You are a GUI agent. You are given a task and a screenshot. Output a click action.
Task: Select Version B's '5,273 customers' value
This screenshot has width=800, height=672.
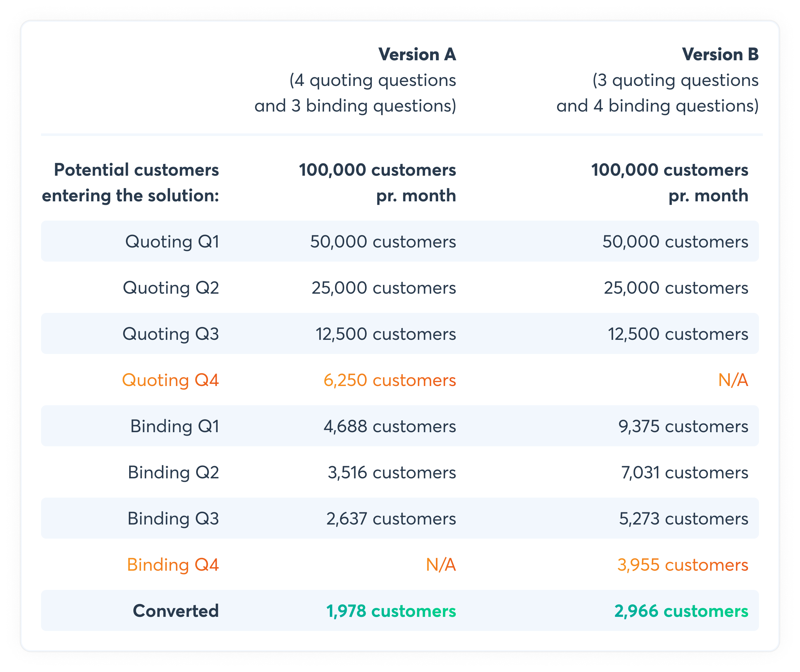tap(684, 518)
